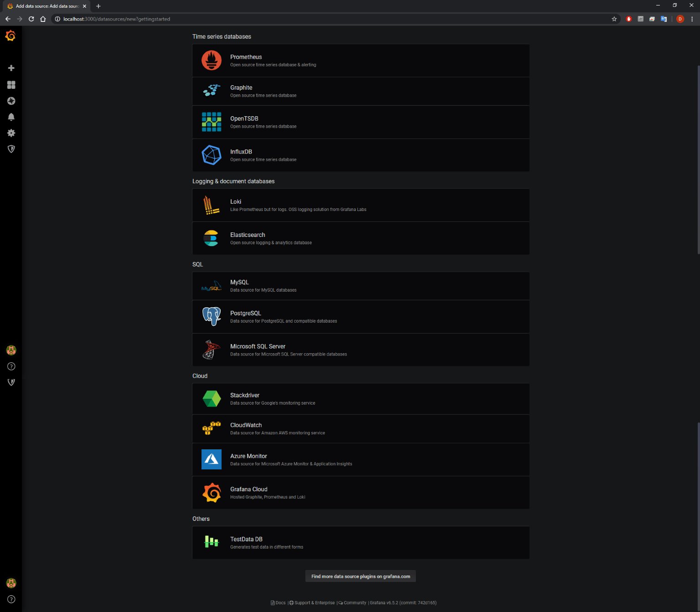Open the Grafana v6.5.2 version link
The width and height of the screenshot is (700, 612).
click(403, 602)
